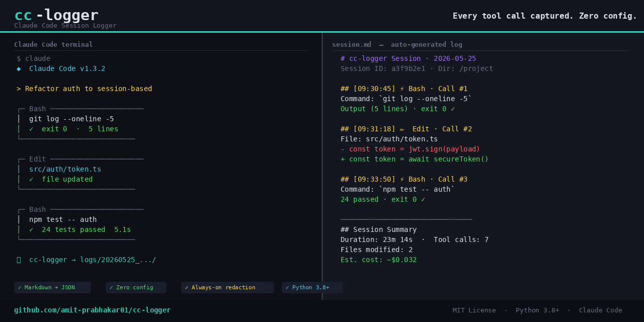
Task: Click the '24 tests passed 5.1s' result
Action: (x=86, y=230)
